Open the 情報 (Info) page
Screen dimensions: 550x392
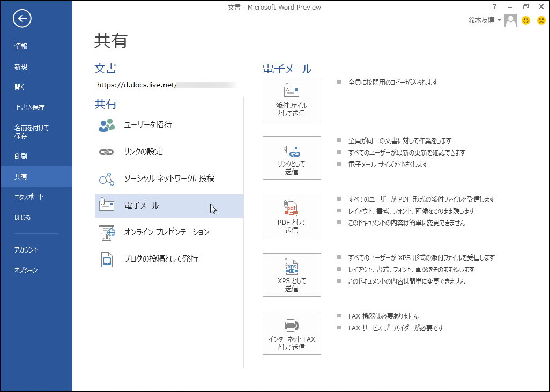(x=21, y=46)
